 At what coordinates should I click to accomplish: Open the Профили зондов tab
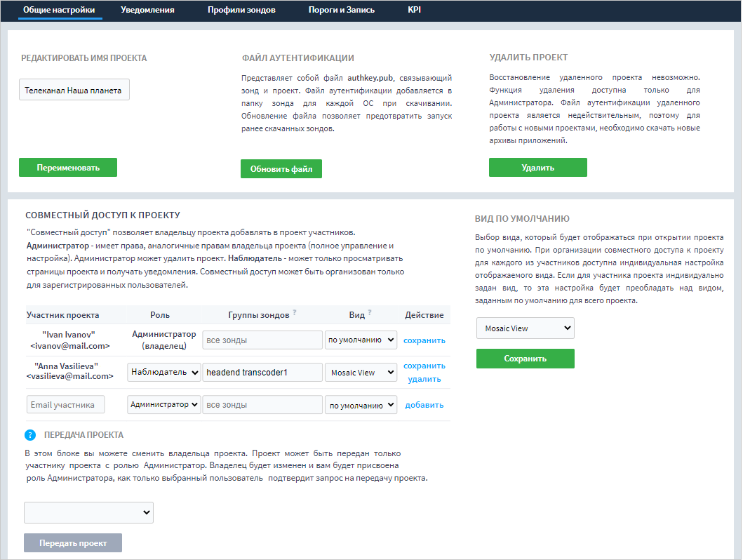point(241,11)
